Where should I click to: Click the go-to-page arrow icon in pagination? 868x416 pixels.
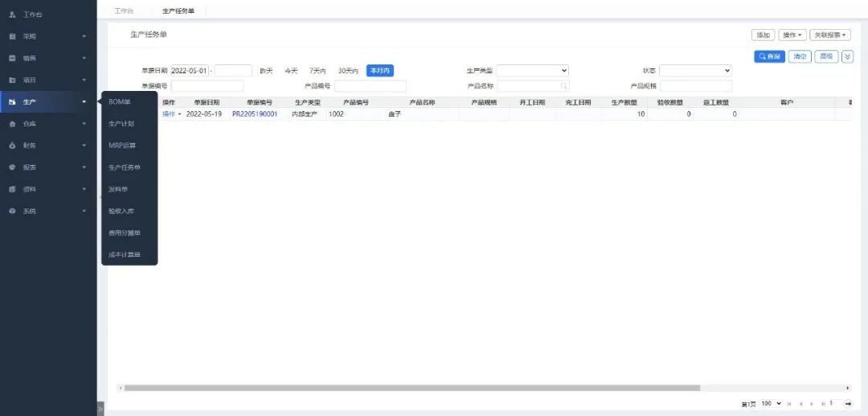coord(847,403)
